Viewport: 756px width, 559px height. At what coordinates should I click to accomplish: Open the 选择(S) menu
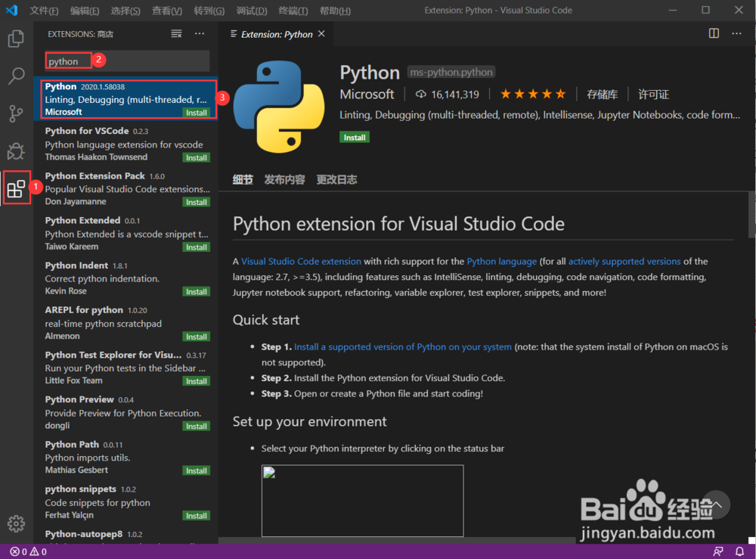pyautogui.click(x=125, y=11)
